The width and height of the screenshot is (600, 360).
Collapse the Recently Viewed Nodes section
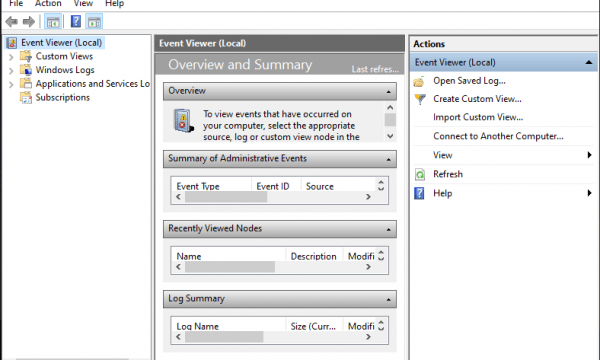(x=388, y=230)
